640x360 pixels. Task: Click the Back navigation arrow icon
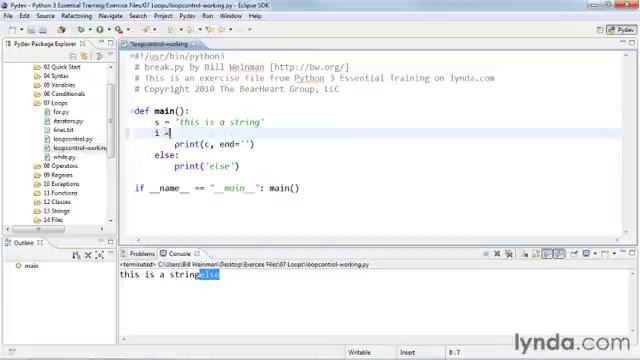click(x=221, y=29)
